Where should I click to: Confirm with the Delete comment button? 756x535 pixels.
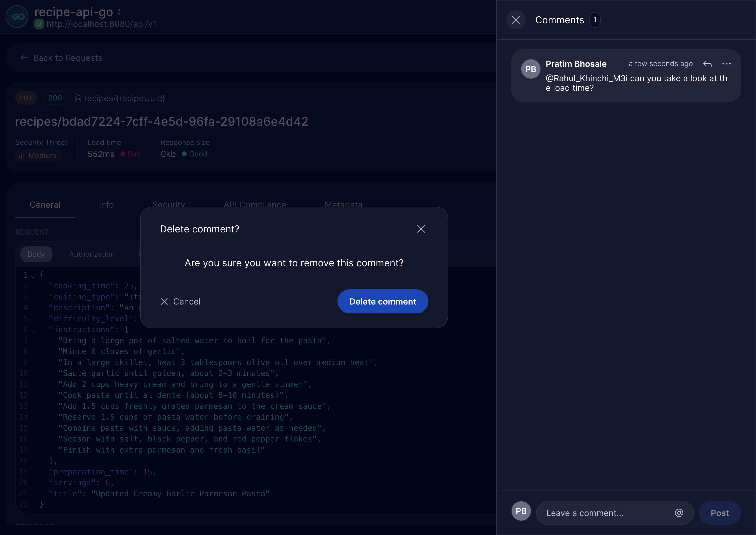382,301
